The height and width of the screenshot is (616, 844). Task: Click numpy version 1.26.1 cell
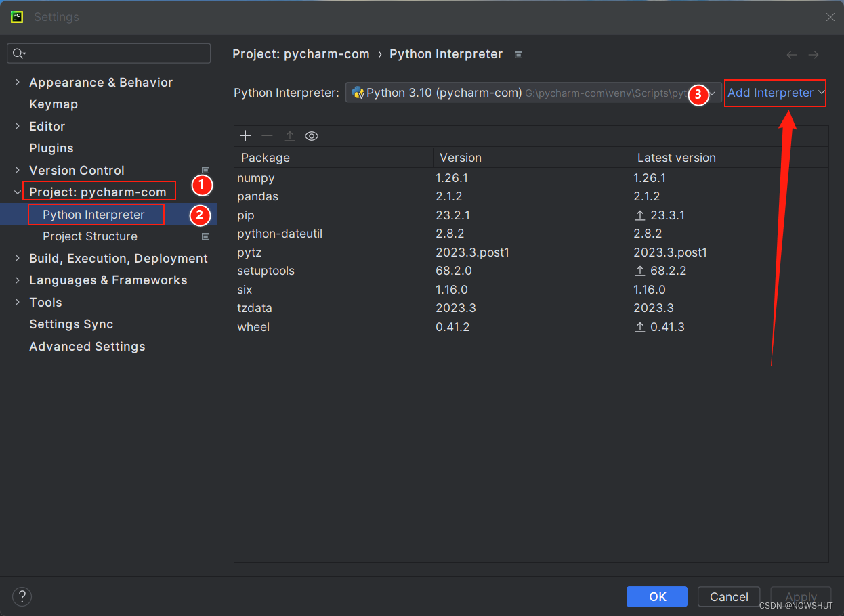coord(452,178)
